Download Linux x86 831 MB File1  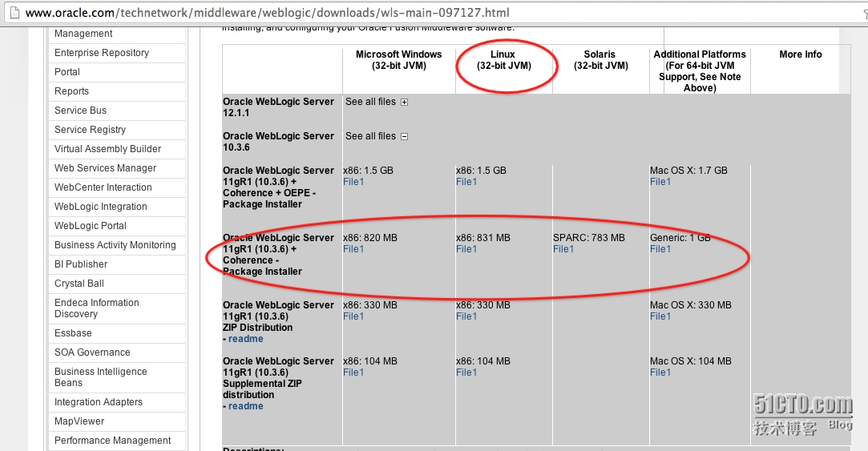coord(466,249)
